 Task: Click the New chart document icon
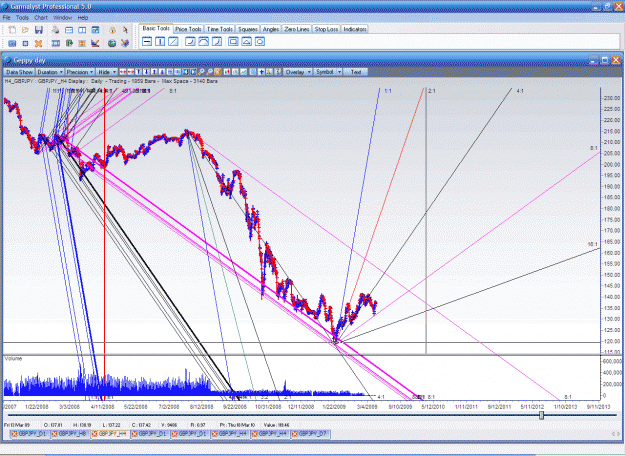(x=12, y=30)
